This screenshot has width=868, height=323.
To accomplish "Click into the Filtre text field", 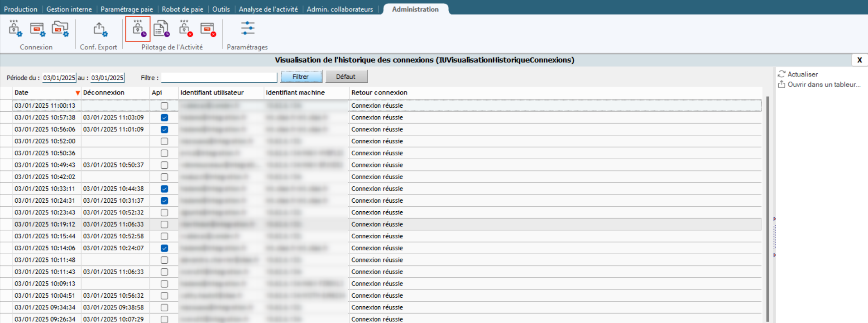I will pyautogui.click(x=219, y=78).
